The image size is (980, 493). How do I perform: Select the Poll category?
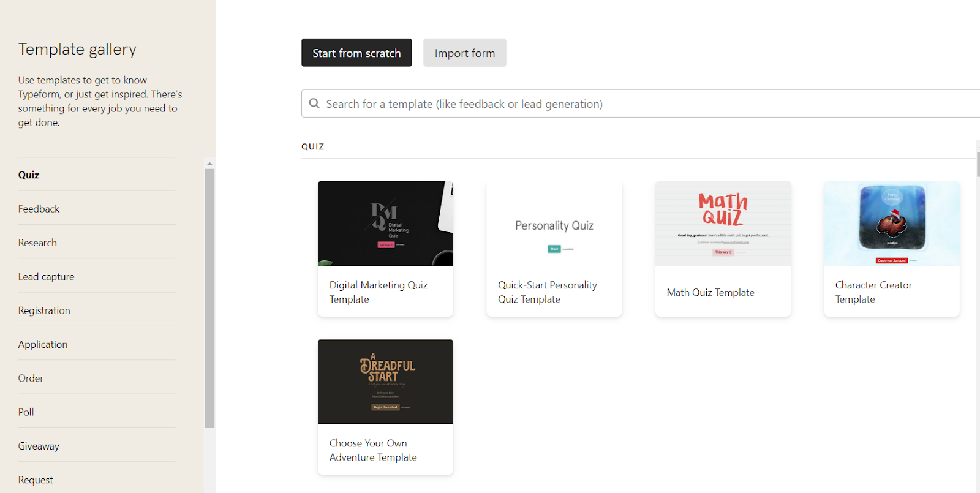pyautogui.click(x=26, y=412)
